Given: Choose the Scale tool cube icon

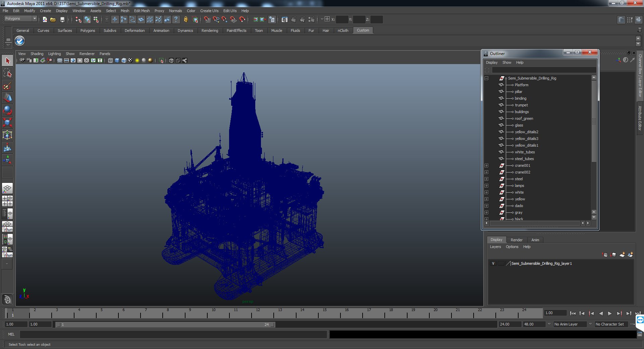Looking at the screenshot, I should click(7, 123).
